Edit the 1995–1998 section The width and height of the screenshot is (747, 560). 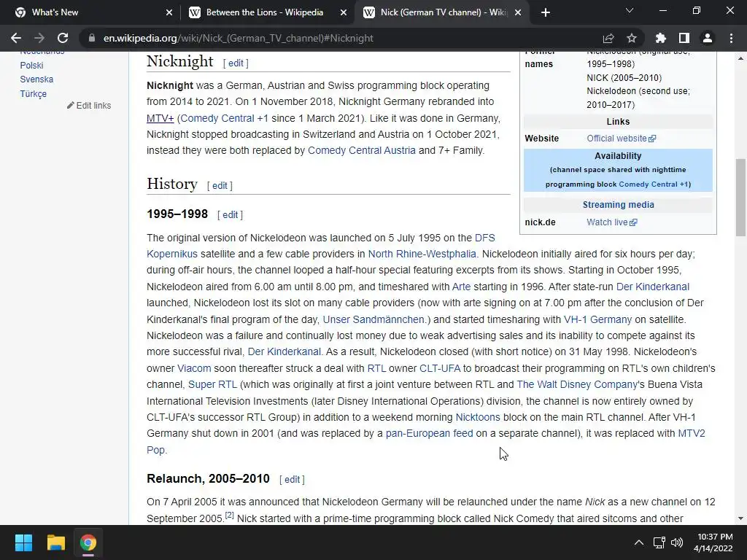[x=230, y=215]
